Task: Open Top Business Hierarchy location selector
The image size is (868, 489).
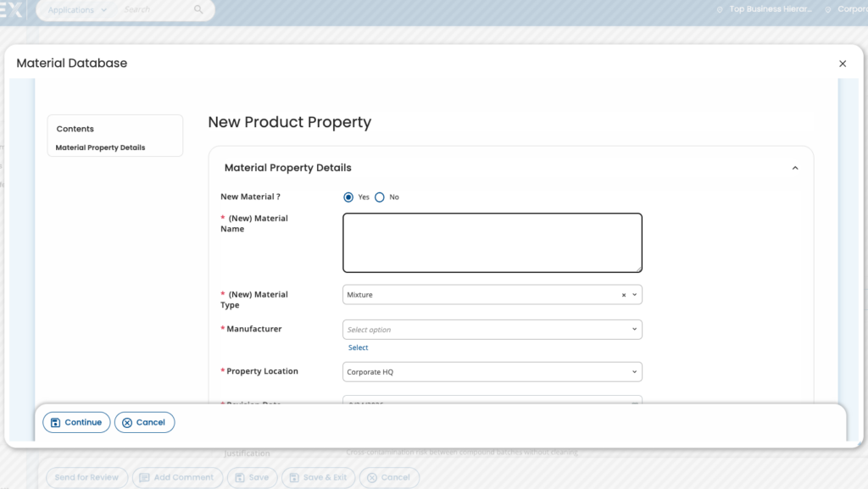Action: pyautogui.click(x=765, y=9)
